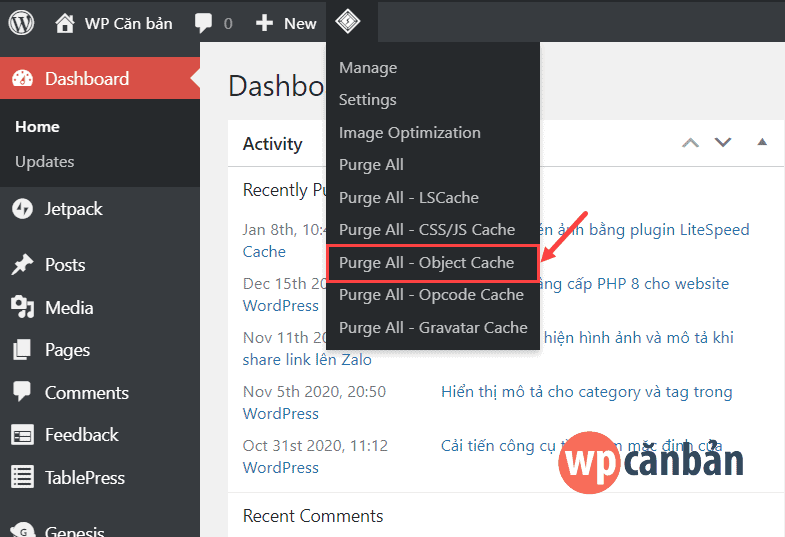The width and height of the screenshot is (785, 537).
Task: Click the WordPress logo icon
Action: pyautogui.click(x=21, y=23)
